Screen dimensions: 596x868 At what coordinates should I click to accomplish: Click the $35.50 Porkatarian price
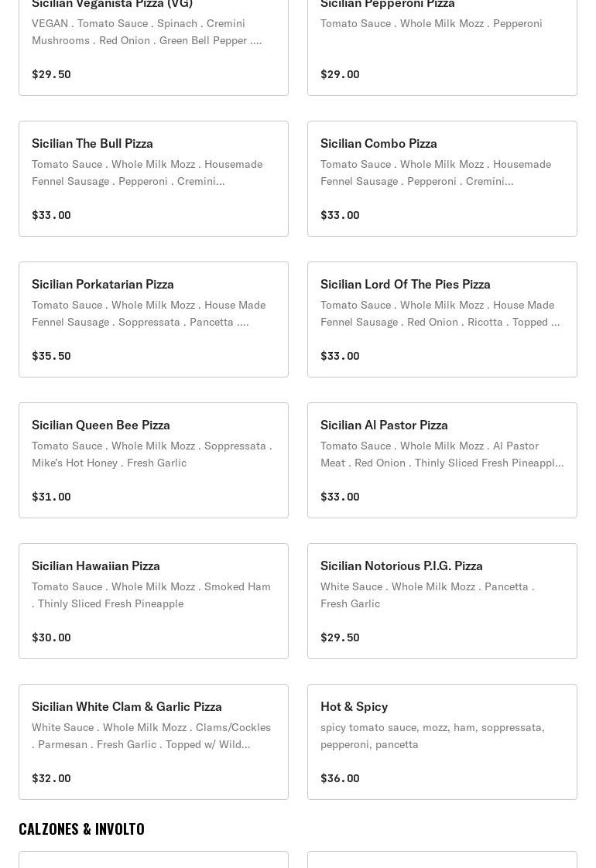[51, 356]
